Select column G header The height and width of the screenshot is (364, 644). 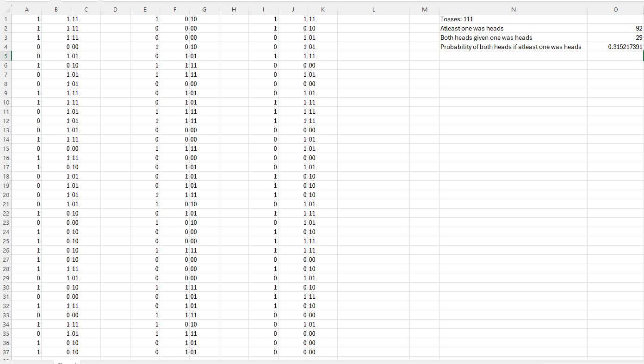pos(204,9)
